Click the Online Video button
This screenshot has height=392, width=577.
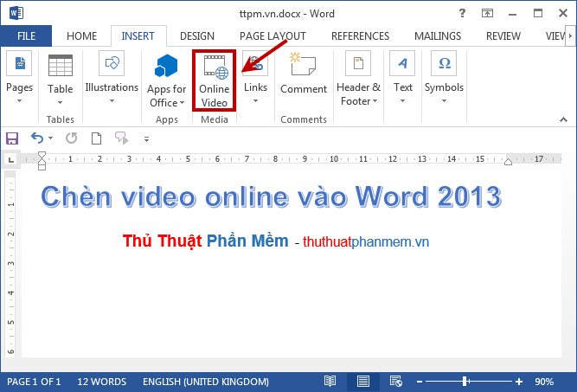(x=214, y=80)
